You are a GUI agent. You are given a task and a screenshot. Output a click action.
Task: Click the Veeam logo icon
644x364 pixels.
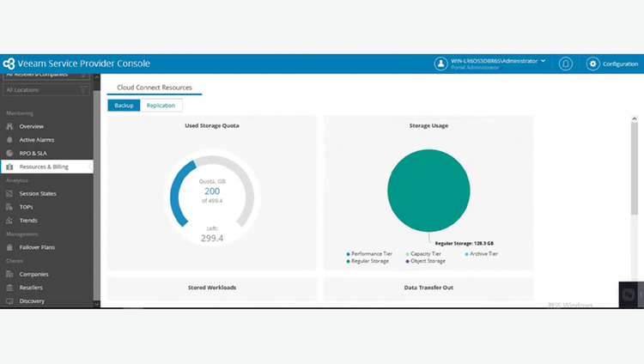(x=9, y=64)
